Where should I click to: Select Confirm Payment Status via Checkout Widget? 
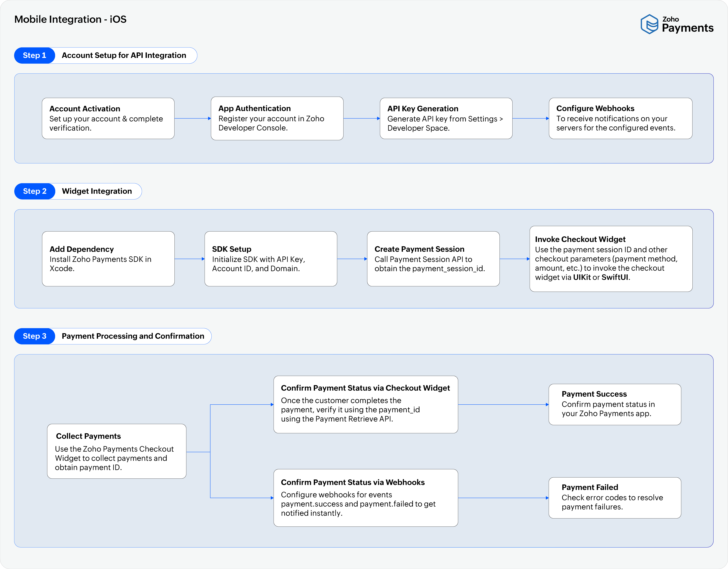(x=366, y=404)
